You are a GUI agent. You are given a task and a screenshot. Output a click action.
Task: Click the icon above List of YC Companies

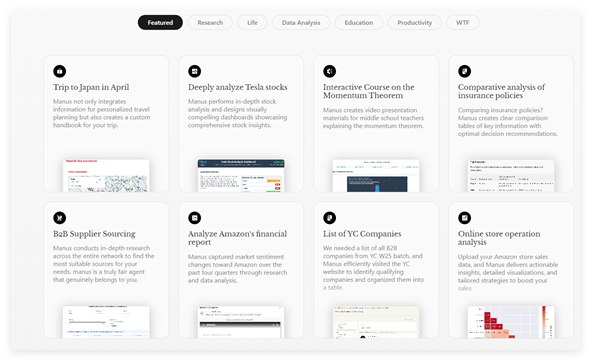[329, 218]
